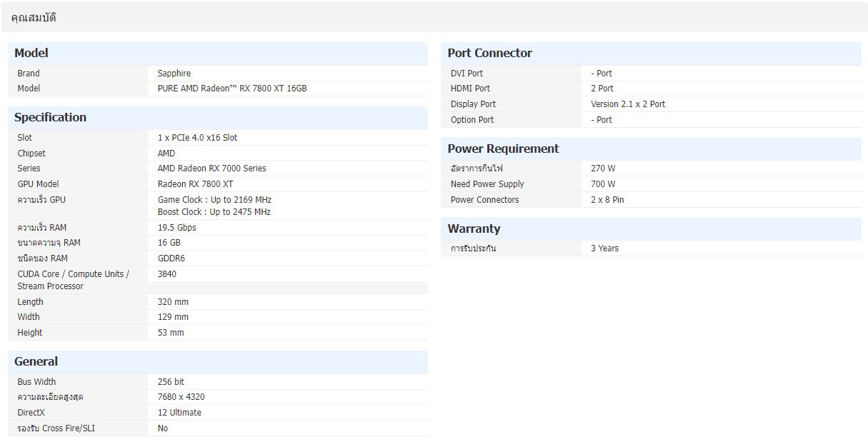Select the Port Connector section heading
The height and width of the screenshot is (442, 868).
coord(489,53)
